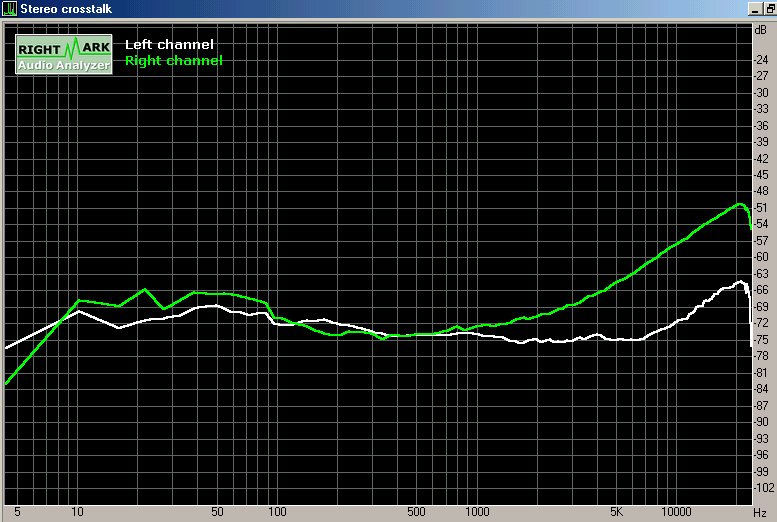
Task: Click the -51 dB axis value
Action: [x=761, y=208]
